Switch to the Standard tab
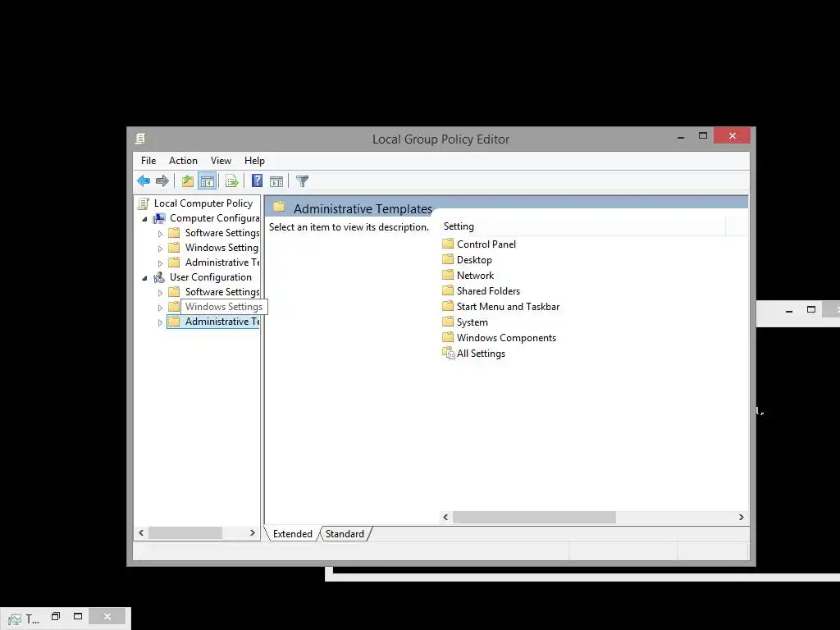 coord(345,533)
